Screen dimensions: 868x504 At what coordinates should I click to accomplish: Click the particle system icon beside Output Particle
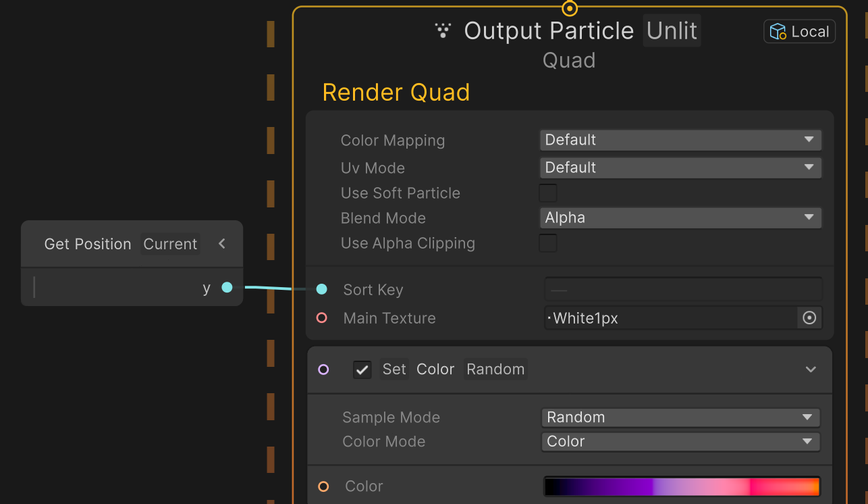click(x=443, y=30)
